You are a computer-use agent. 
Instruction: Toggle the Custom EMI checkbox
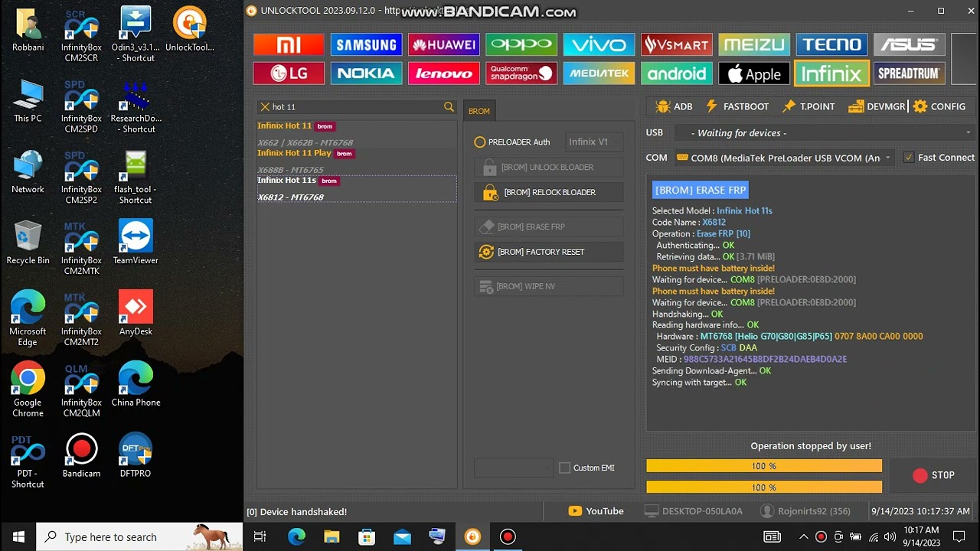pos(565,468)
